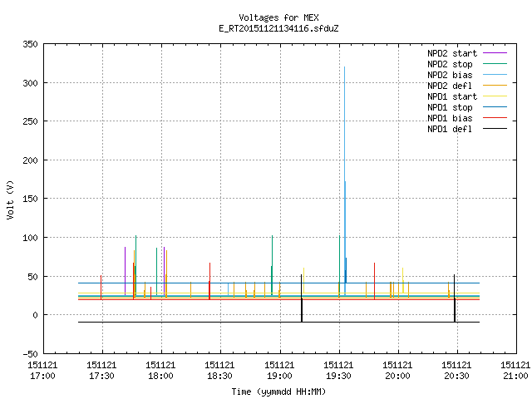Click the x-axis tick label 17:30
The image size is (532, 399).
pyautogui.click(x=101, y=376)
